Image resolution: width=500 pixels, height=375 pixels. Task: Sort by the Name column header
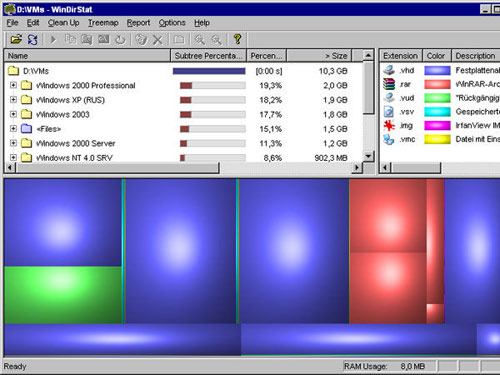87,56
